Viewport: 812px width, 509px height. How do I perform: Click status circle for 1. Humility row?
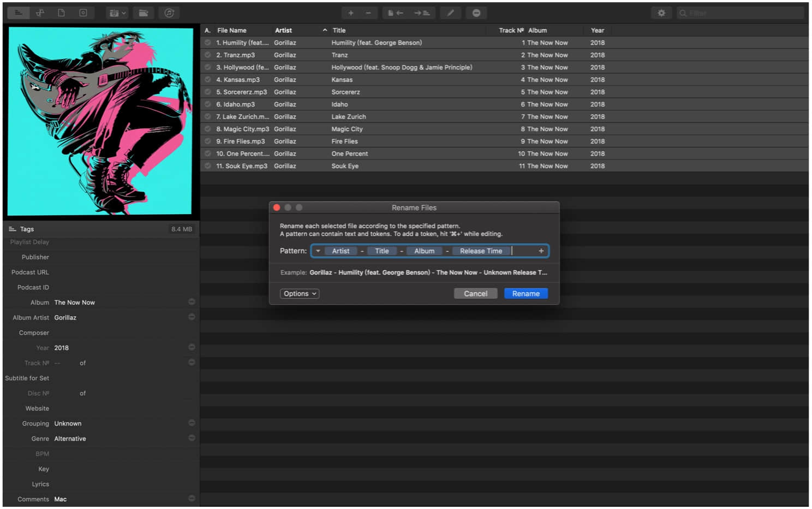tap(208, 42)
